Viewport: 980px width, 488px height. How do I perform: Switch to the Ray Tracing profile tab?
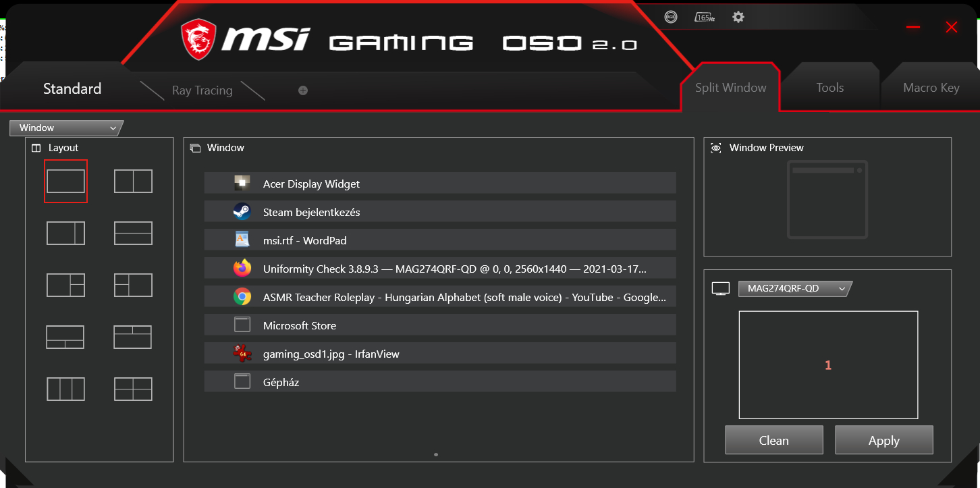coord(202,90)
